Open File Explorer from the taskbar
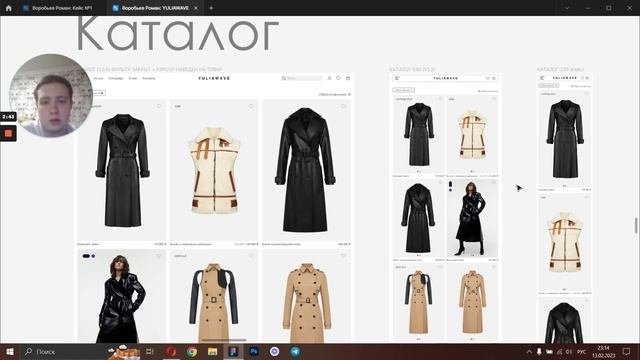The image size is (640, 360). click(x=212, y=351)
